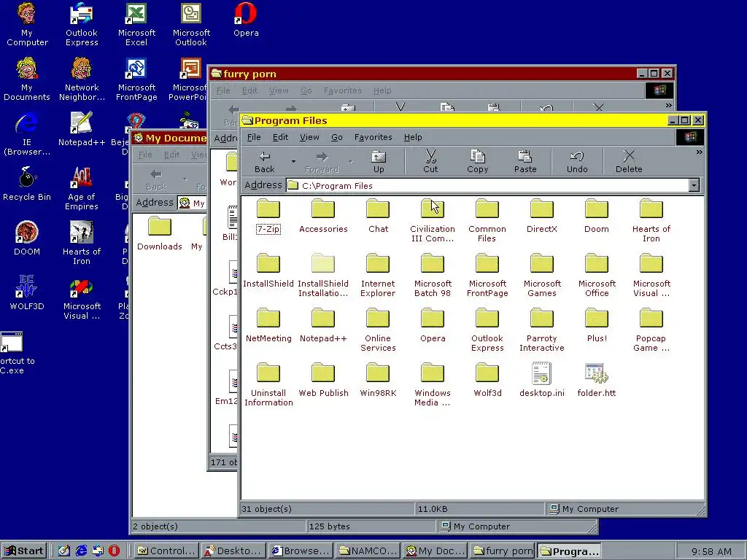
Task: Open the File menu in Program Files
Action: [254, 137]
